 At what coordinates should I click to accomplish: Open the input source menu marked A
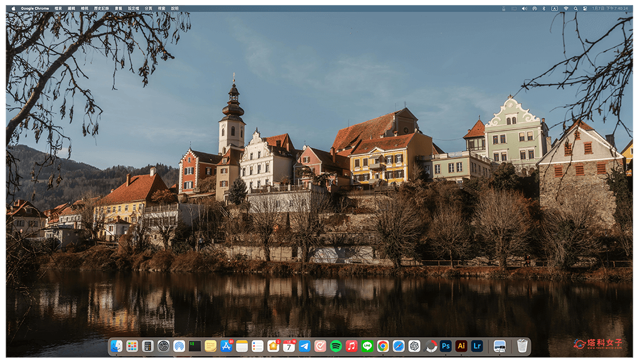(x=554, y=9)
